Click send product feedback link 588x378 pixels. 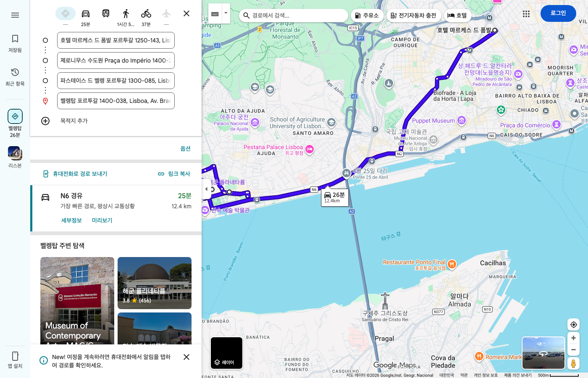point(517,375)
